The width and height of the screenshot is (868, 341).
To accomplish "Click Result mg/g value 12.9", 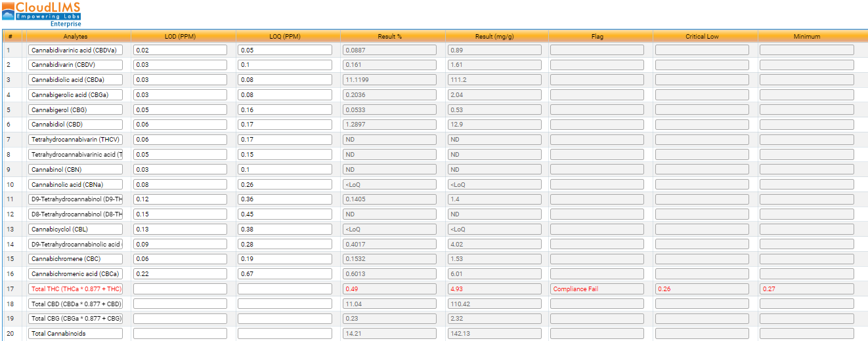I will 494,125.
